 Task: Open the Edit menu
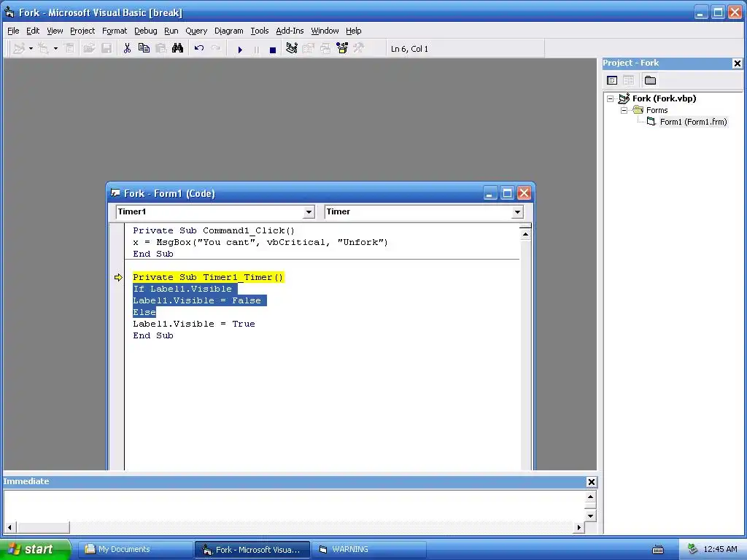point(33,31)
